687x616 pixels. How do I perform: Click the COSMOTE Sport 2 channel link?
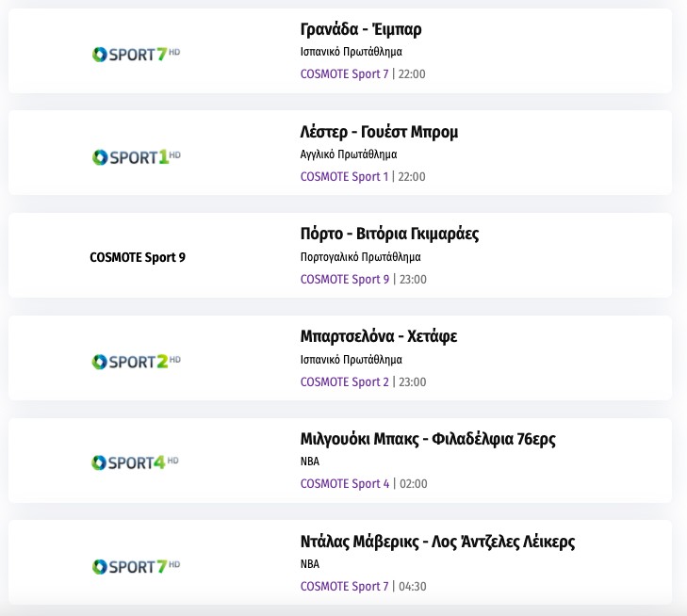click(x=344, y=382)
